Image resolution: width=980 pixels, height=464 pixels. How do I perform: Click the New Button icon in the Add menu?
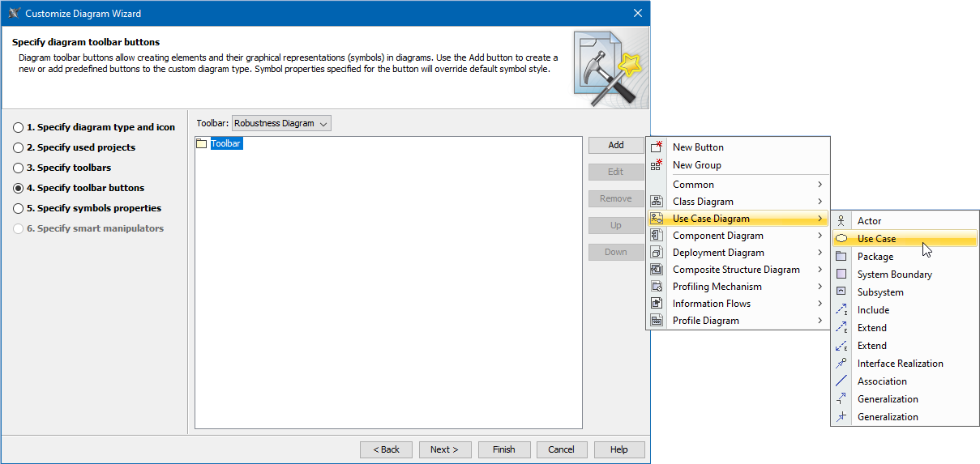pyautogui.click(x=657, y=147)
